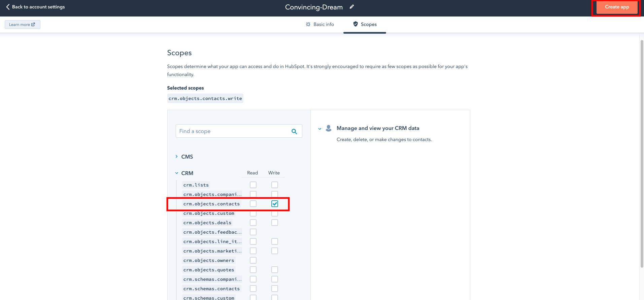Enable Write for crm.lists
The image size is (644, 300).
click(x=275, y=185)
